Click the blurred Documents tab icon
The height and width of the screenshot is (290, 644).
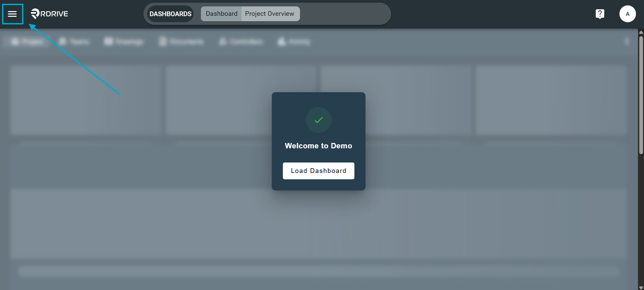click(163, 41)
